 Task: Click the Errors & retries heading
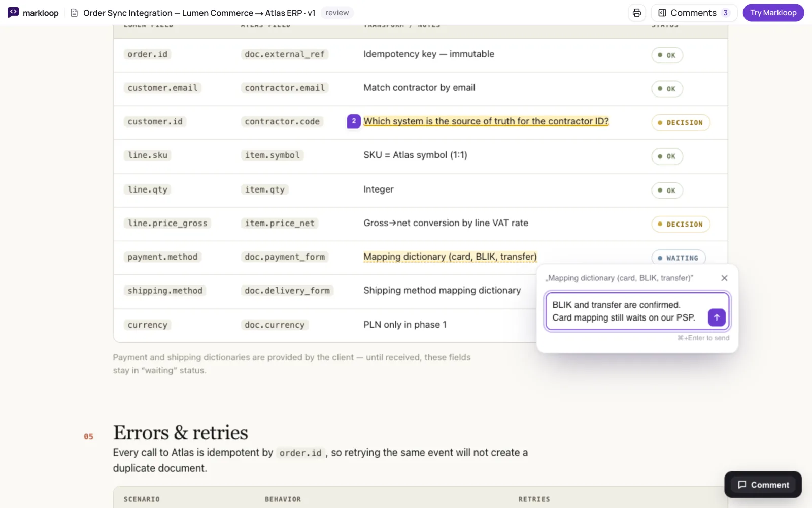pyautogui.click(x=181, y=433)
